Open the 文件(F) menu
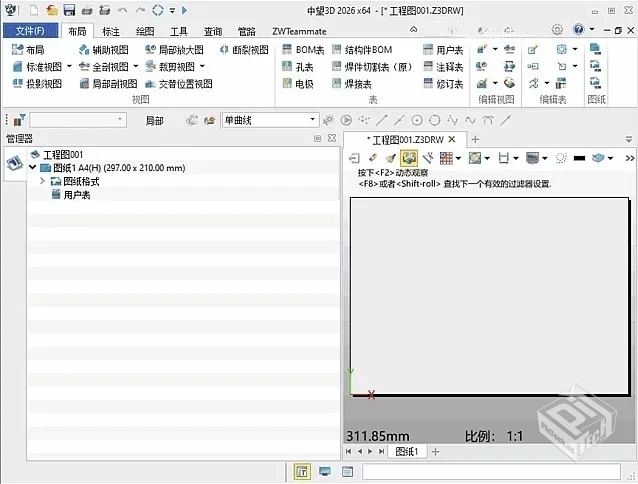 click(x=31, y=31)
